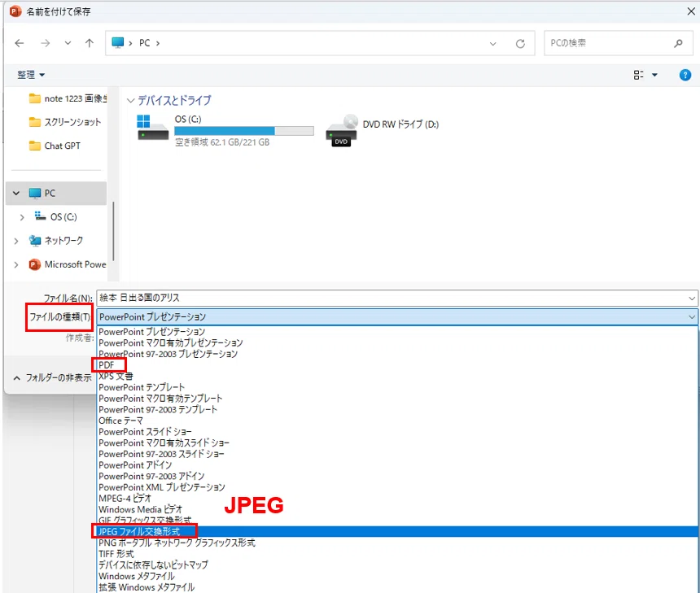
Task: Click the ファイルの種類 combo box
Action: click(x=397, y=316)
